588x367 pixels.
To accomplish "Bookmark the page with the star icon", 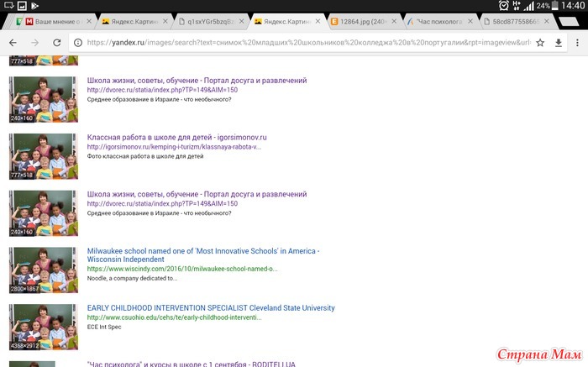I will [540, 43].
